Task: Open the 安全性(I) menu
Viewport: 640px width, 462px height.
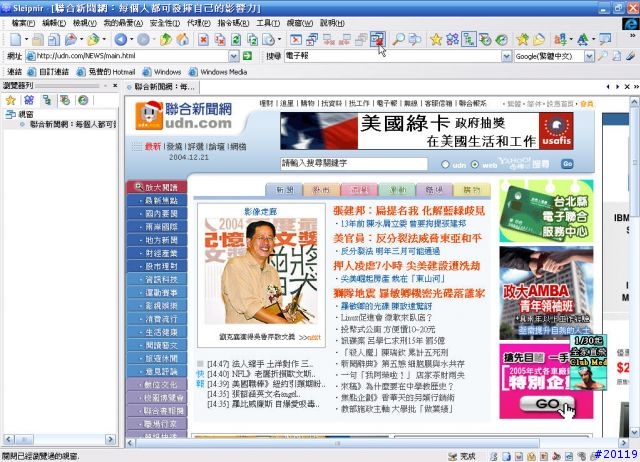Action: pyautogui.click(x=165, y=23)
